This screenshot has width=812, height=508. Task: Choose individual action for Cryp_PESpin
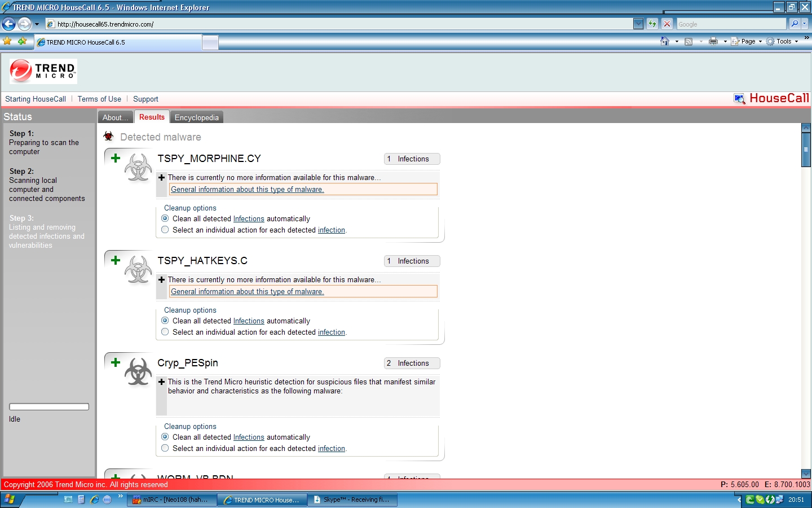coord(165,448)
